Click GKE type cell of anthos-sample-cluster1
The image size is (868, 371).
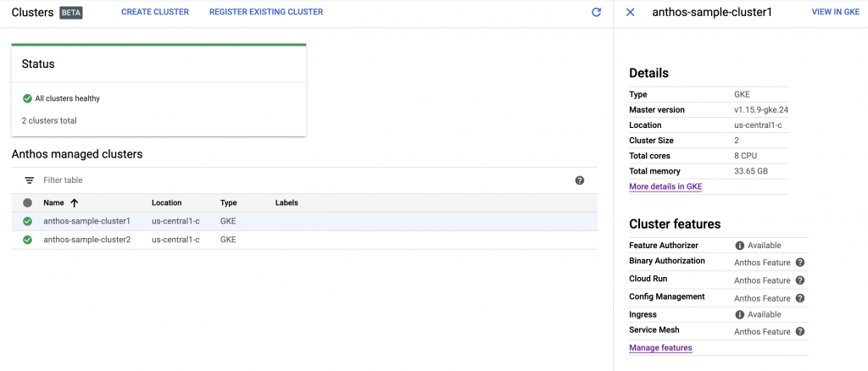click(228, 221)
